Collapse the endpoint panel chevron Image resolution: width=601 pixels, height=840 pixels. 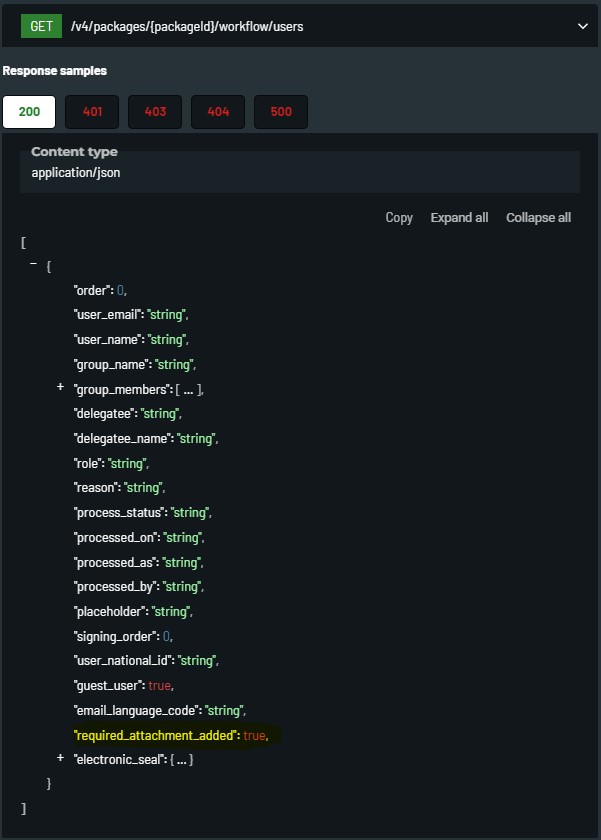pos(583,26)
